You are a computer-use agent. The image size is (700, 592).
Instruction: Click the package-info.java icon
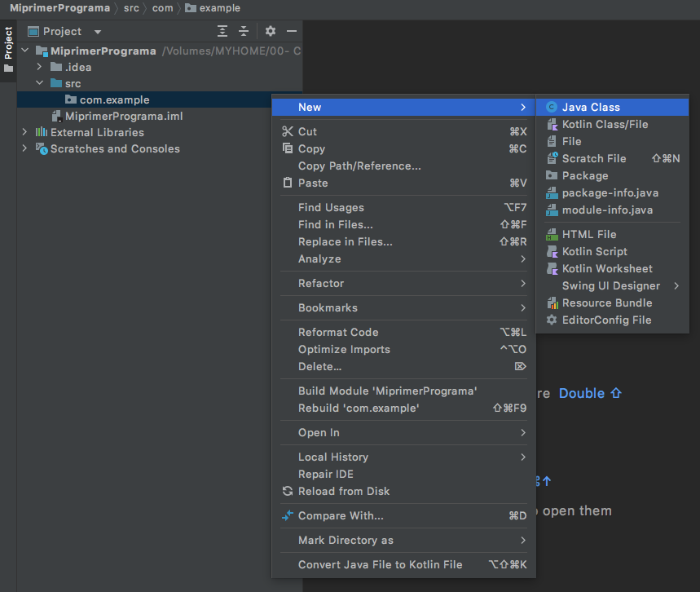click(553, 193)
